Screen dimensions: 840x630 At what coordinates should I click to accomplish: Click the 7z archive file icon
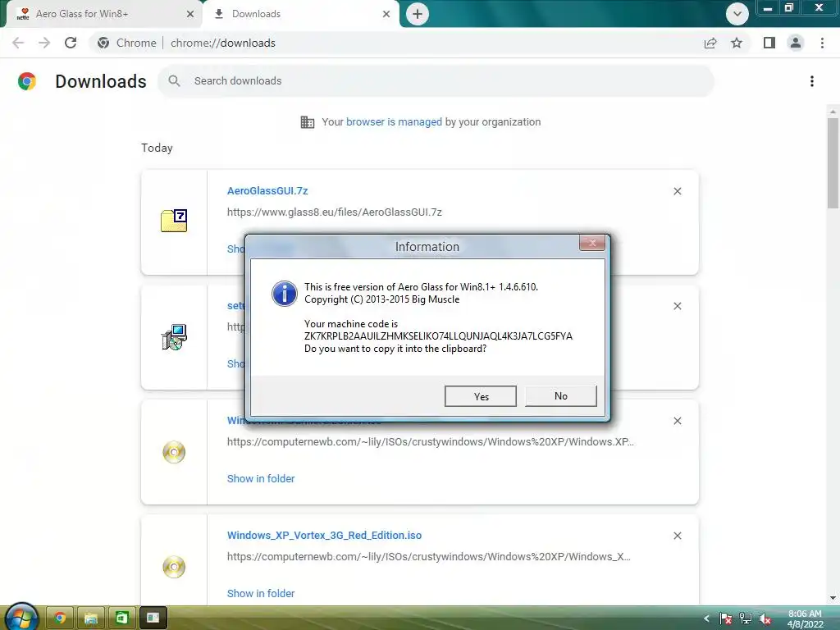[174, 221]
